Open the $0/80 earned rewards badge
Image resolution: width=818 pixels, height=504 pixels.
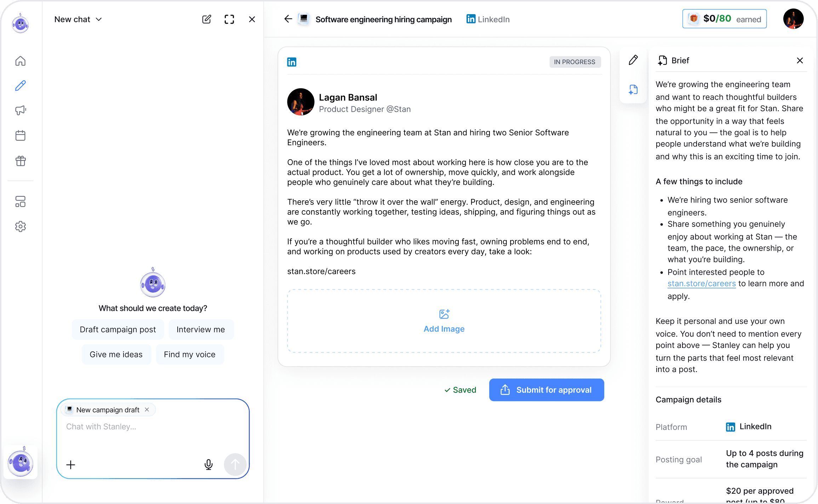(725, 19)
